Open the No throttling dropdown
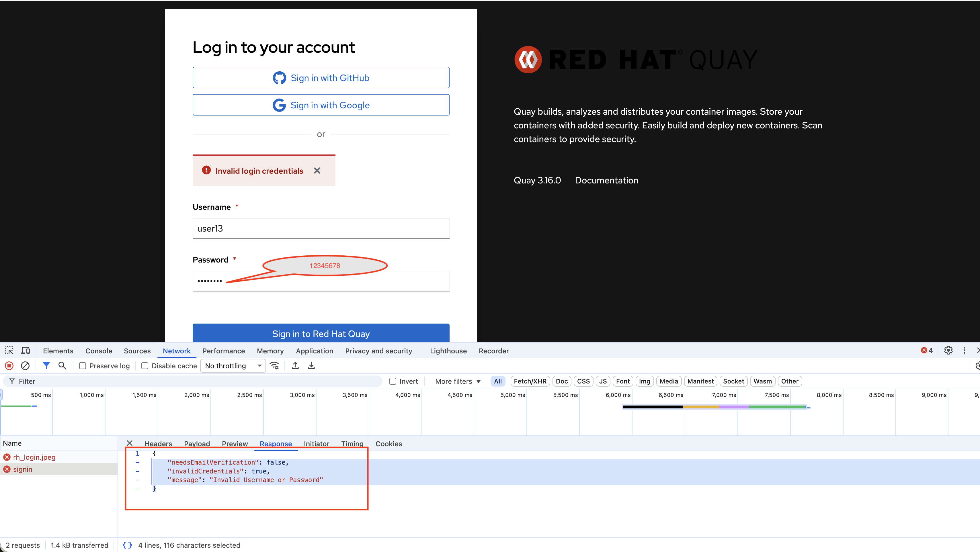Image resolution: width=980 pixels, height=552 pixels. click(x=233, y=366)
